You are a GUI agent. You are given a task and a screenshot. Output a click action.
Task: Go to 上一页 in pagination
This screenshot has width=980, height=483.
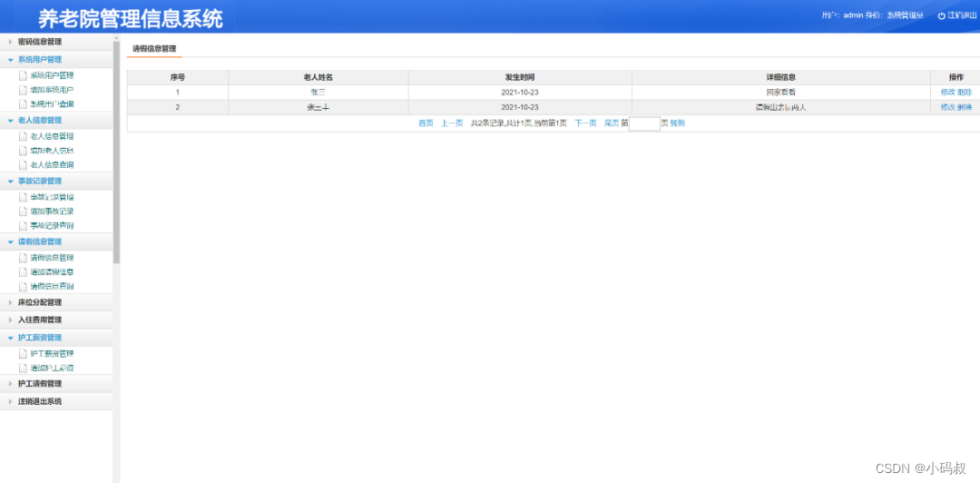(452, 123)
